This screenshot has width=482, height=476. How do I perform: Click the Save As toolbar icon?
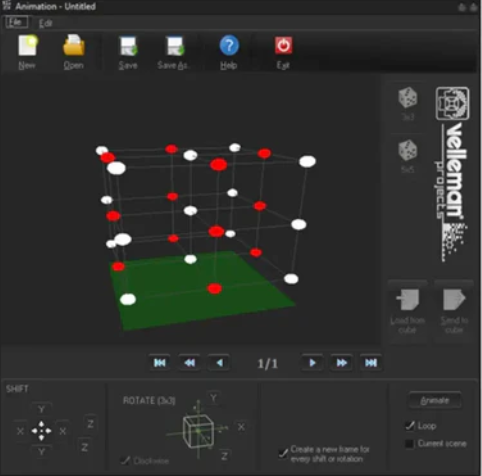(175, 46)
